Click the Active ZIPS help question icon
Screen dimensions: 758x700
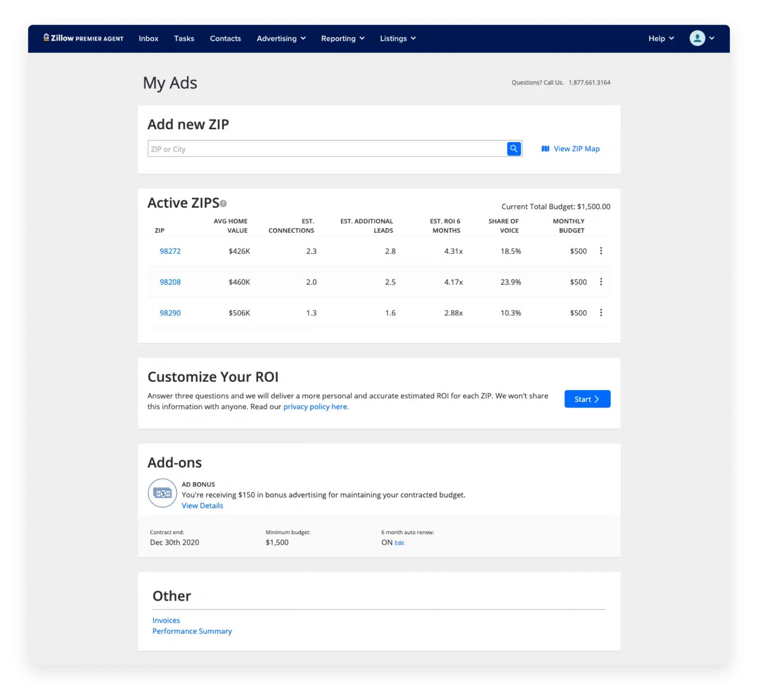point(223,204)
